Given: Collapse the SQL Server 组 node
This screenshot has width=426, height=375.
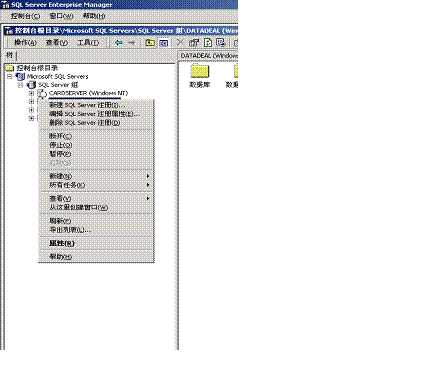Looking at the screenshot, I should point(21,85).
